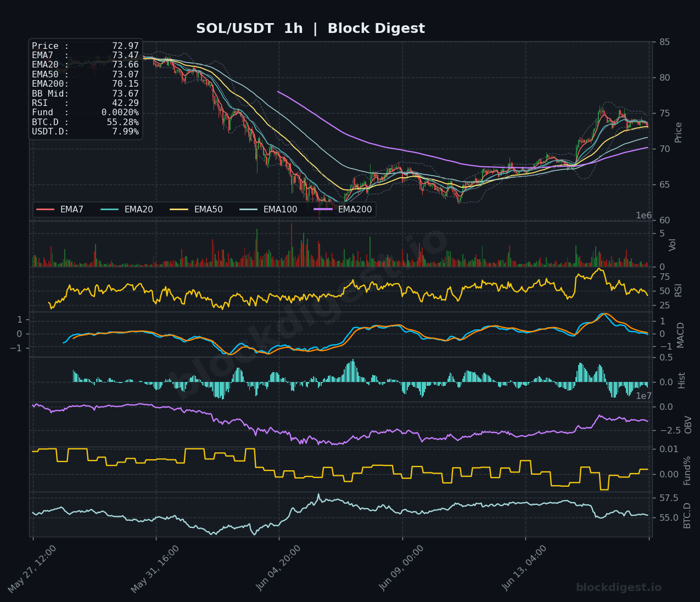Click the 1e6 volume scale label
This screenshot has width=700, height=602.
pos(643,216)
